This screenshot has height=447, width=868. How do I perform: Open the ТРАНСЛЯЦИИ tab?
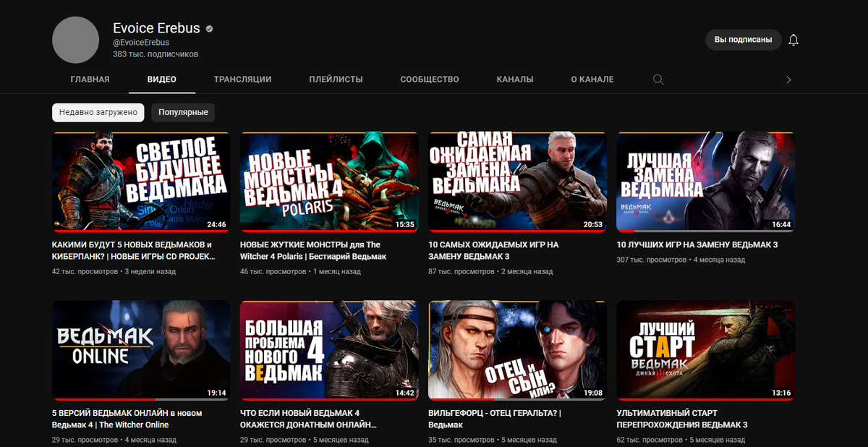tap(242, 80)
